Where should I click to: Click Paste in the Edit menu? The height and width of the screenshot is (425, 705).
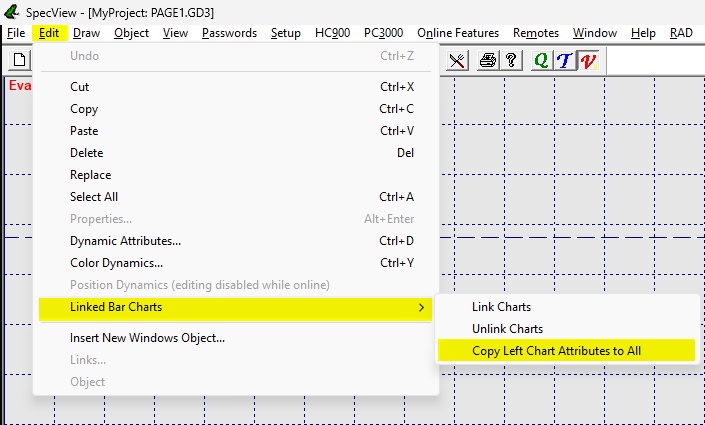(x=84, y=131)
